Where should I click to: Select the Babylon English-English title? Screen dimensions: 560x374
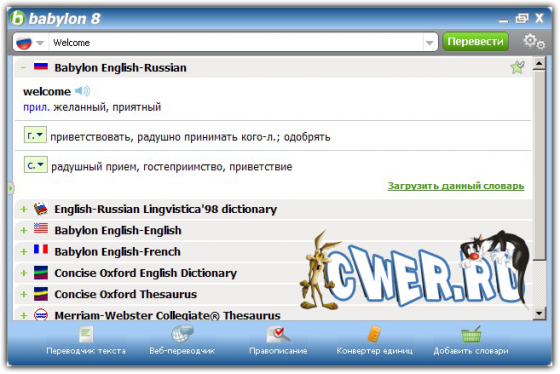point(118,230)
